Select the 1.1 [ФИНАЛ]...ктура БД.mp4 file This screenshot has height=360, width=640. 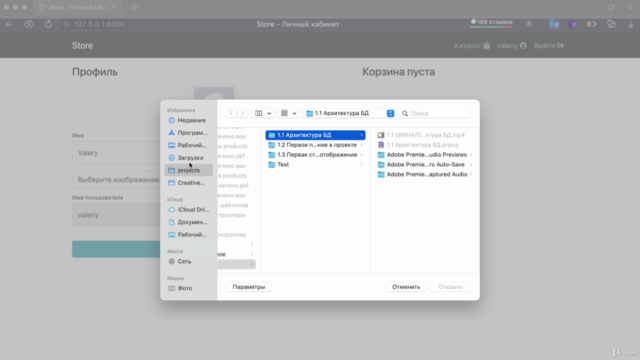point(424,135)
